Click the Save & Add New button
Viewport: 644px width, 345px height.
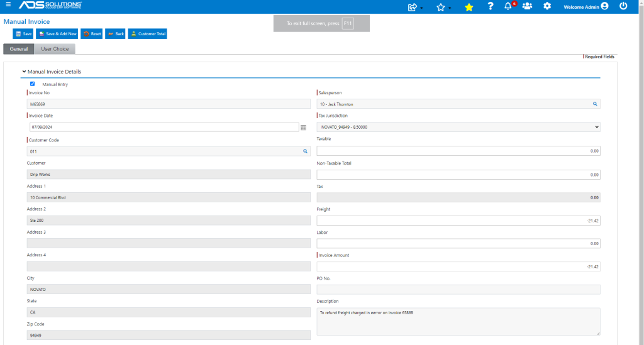coord(57,34)
